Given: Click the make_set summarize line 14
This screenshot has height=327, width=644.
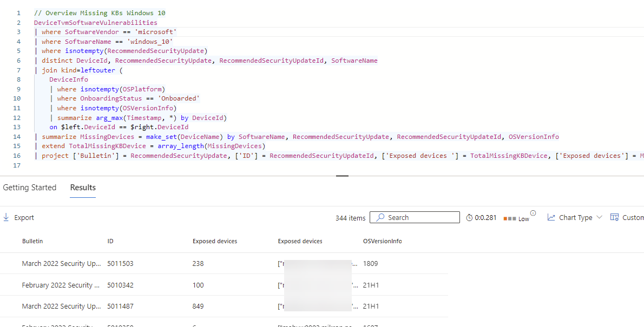Looking at the screenshot, I should (297, 137).
